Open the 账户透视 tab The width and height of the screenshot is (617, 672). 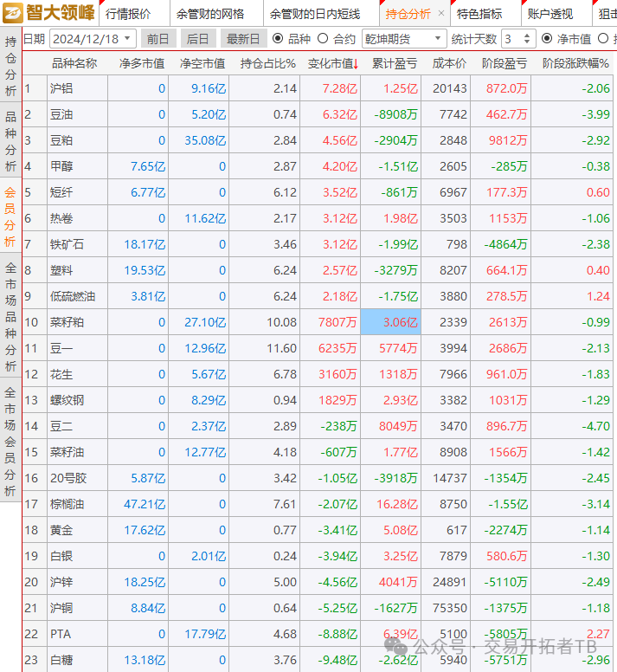550,14
